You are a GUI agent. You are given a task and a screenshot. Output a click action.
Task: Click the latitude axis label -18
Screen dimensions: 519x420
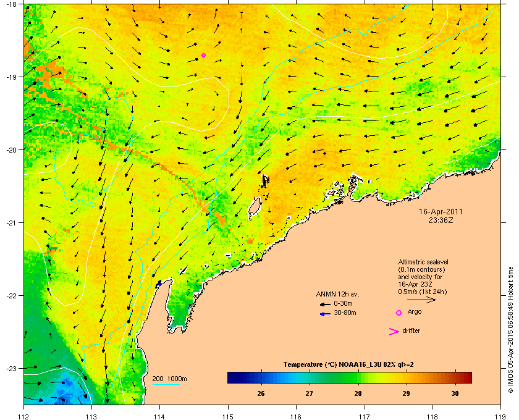11,4
